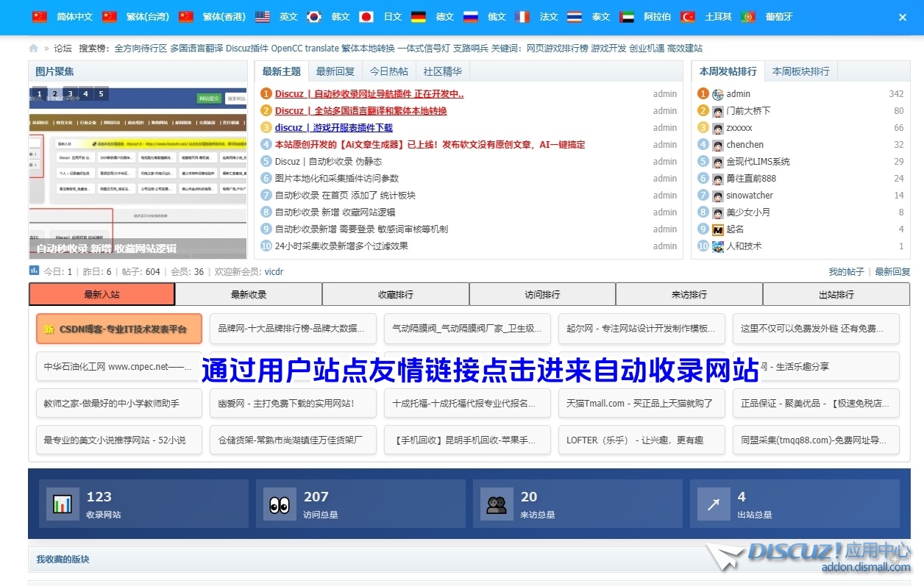
Task: Click the people icon for 来访总量
Action: [x=497, y=504]
